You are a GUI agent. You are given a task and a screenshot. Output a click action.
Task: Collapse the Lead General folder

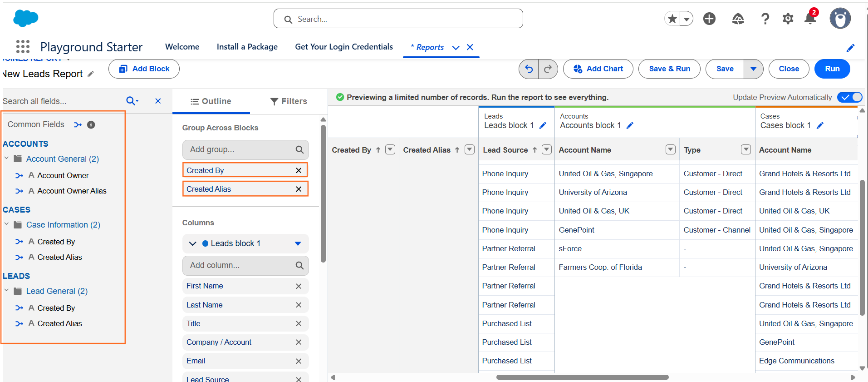pos(6,291)
